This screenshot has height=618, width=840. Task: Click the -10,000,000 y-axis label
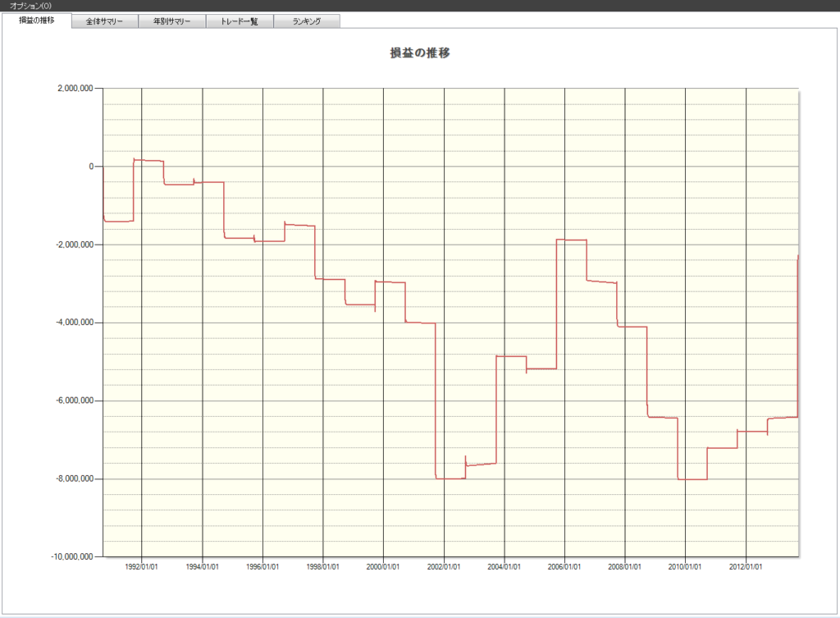pos(72,557)
